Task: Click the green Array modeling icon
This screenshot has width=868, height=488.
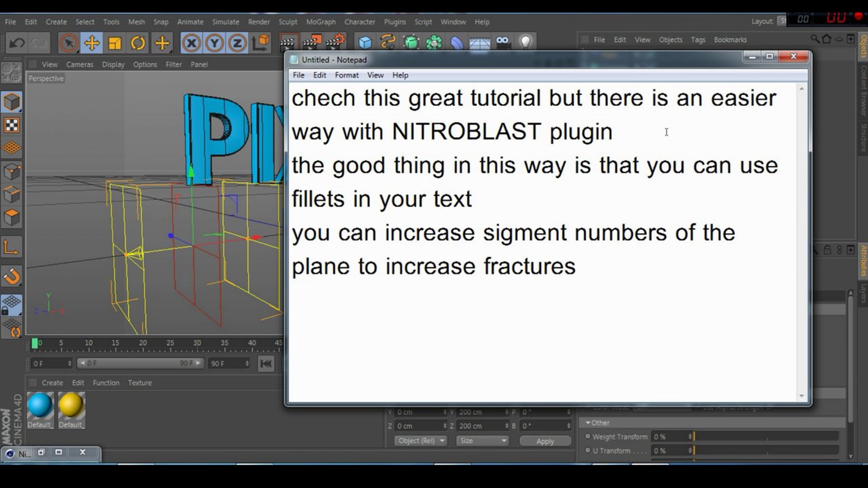Action: 434,43
